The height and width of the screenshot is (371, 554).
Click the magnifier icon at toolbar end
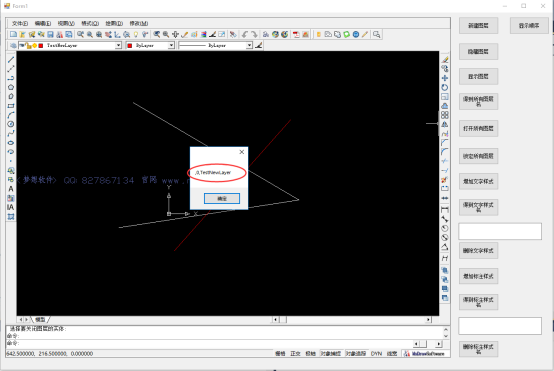coord(377,34)
